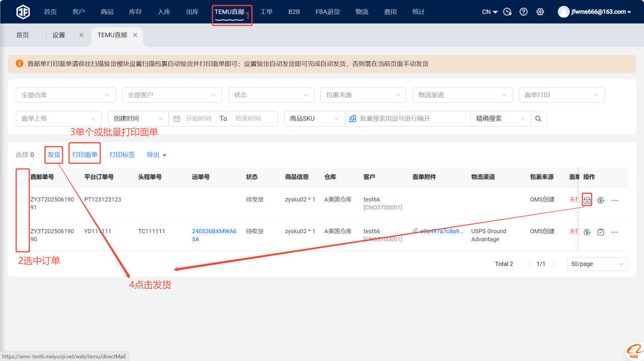Open the 入库 top menu item

click(164, 12)
